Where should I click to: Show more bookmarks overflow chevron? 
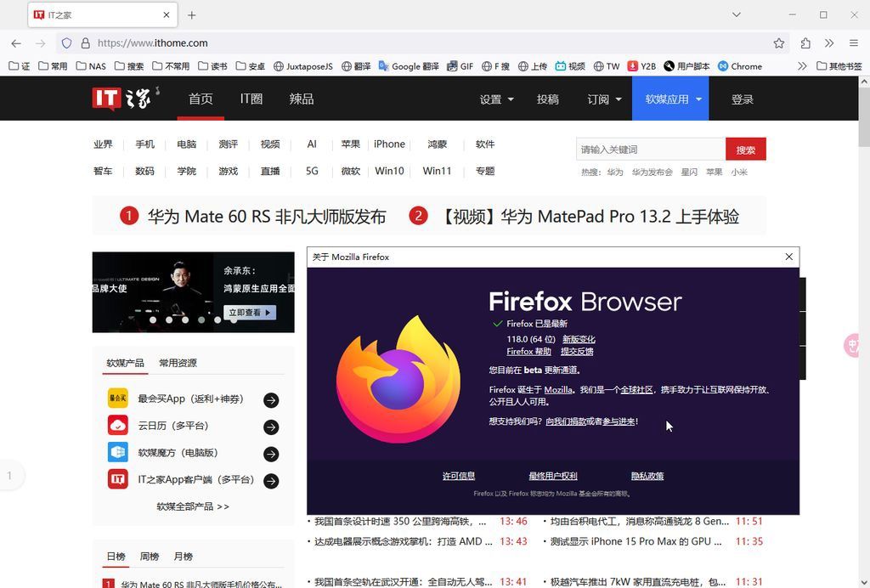point(802,66)
